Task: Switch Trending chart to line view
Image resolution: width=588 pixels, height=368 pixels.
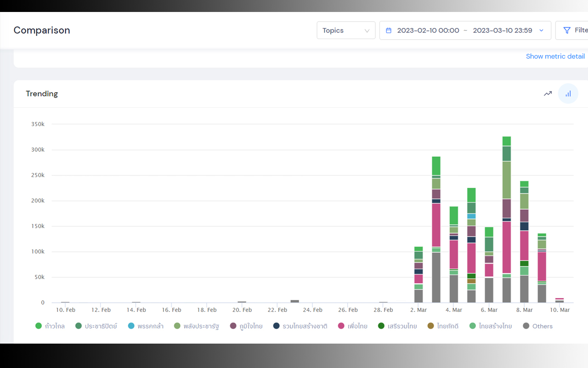Action: coord(548,93)
